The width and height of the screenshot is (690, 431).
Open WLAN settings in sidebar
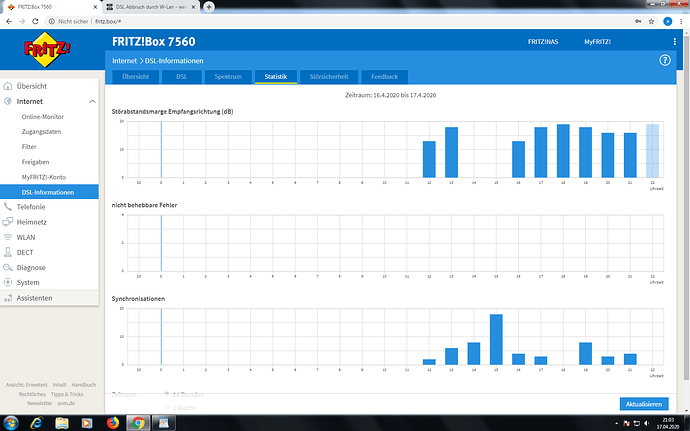pos(26,237)
